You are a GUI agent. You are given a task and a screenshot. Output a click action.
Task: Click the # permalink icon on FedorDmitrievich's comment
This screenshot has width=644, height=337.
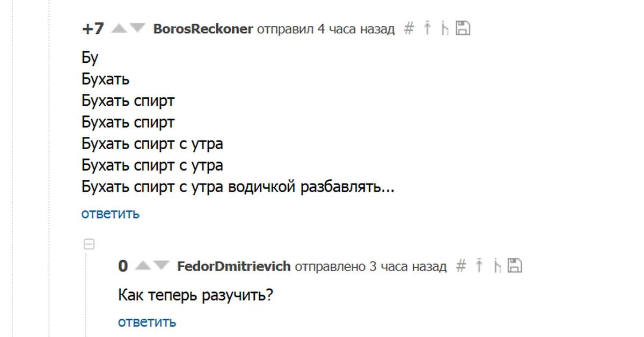click(461, 265)
